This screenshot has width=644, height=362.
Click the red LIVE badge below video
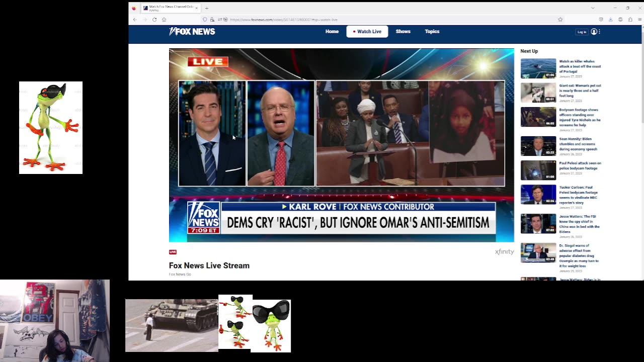click(173, 252)
